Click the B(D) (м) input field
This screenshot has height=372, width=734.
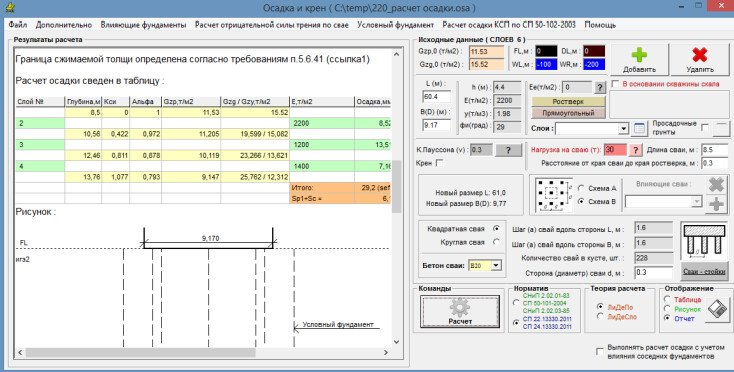point(436,125)
